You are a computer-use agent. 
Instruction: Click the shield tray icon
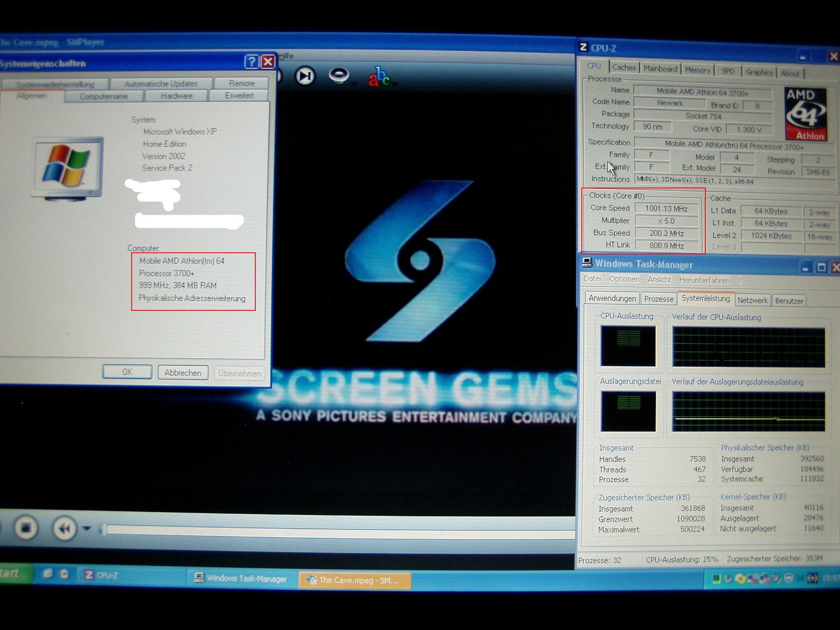point(788,578)
